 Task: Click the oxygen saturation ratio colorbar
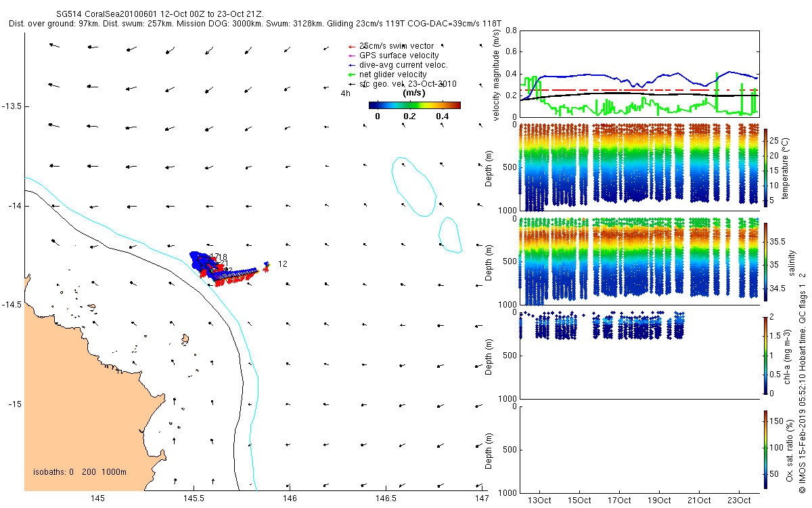tap(766, 449)
